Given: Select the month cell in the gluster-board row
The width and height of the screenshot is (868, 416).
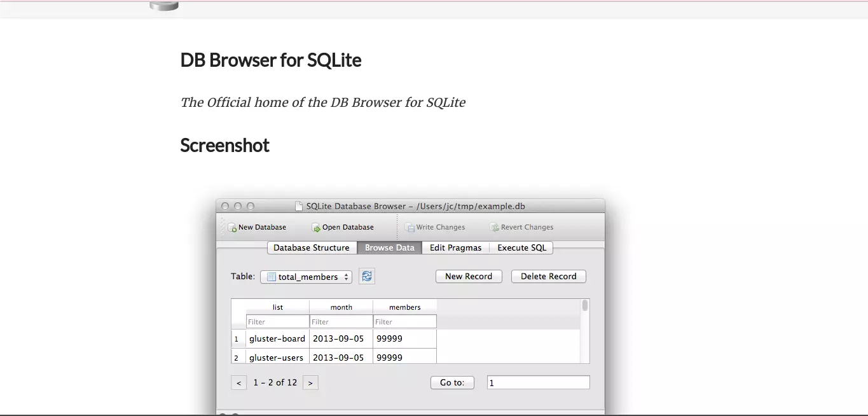Looking at the screenshot, I should point(341,339).
